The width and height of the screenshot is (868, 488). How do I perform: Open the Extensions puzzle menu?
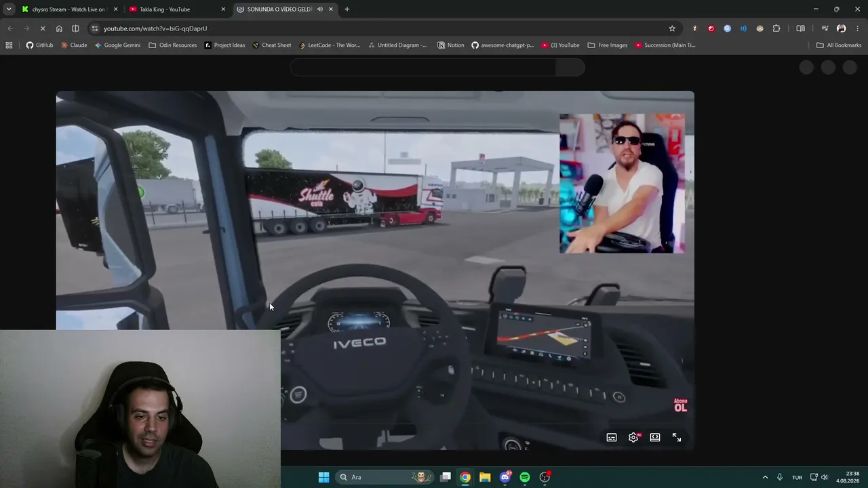776,28
